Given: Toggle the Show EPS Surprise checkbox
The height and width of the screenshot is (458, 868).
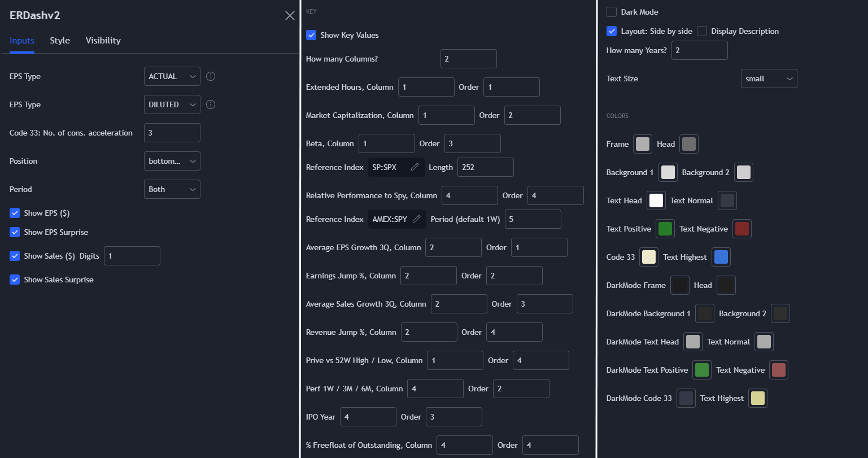Looking at the screenshot, I should click(x=15, y=232).
